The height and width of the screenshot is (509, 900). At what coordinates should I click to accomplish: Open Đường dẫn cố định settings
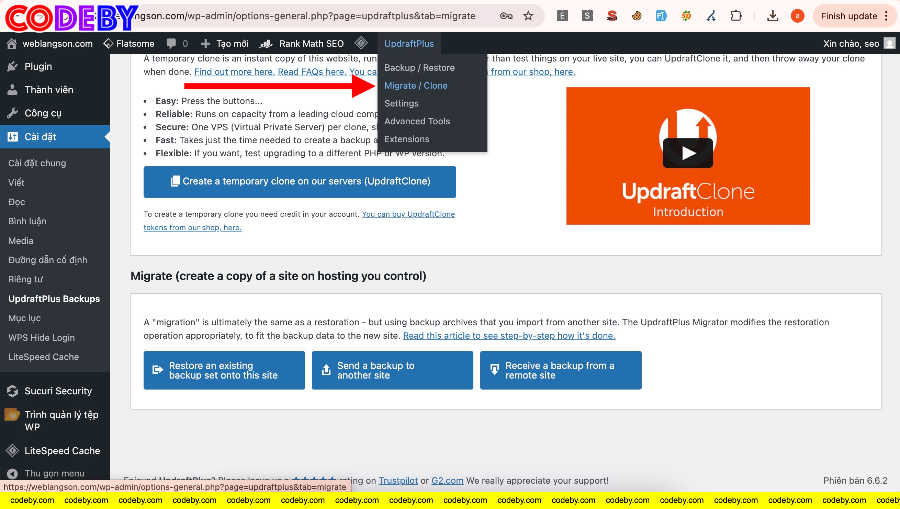[x=48, y=260]
